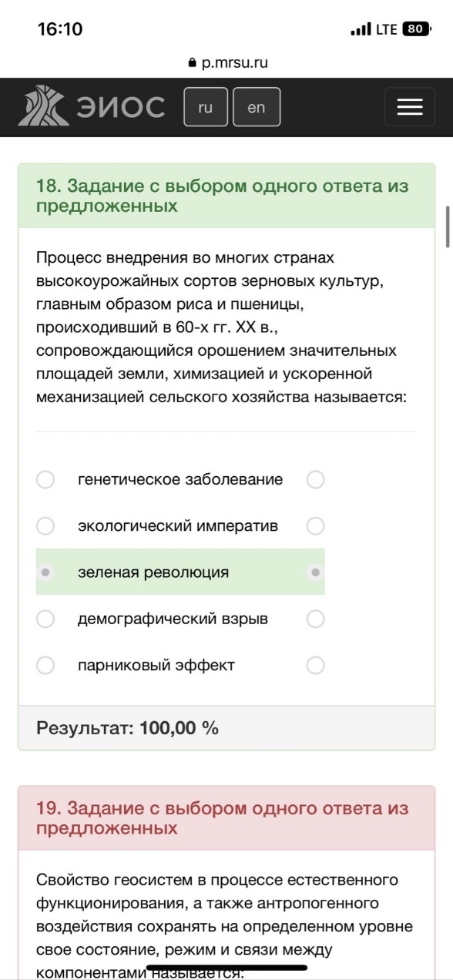The width and height of the screenshot is (453, 980).
Task: Click question 18 green header title
Action: [223, 196]
